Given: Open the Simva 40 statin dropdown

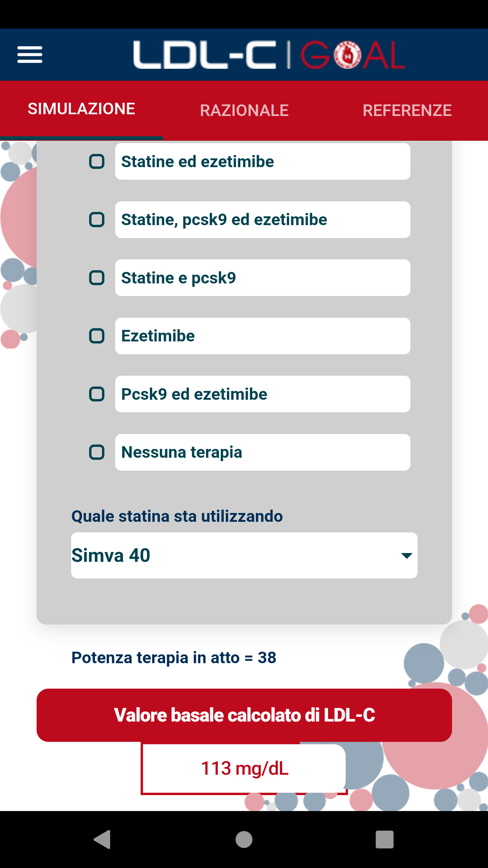Looking at the screenshot, I should [x=244, y=555].
